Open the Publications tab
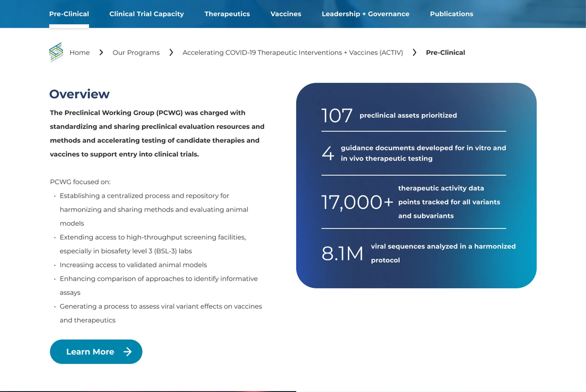586x392 pixels. point(451,14)
